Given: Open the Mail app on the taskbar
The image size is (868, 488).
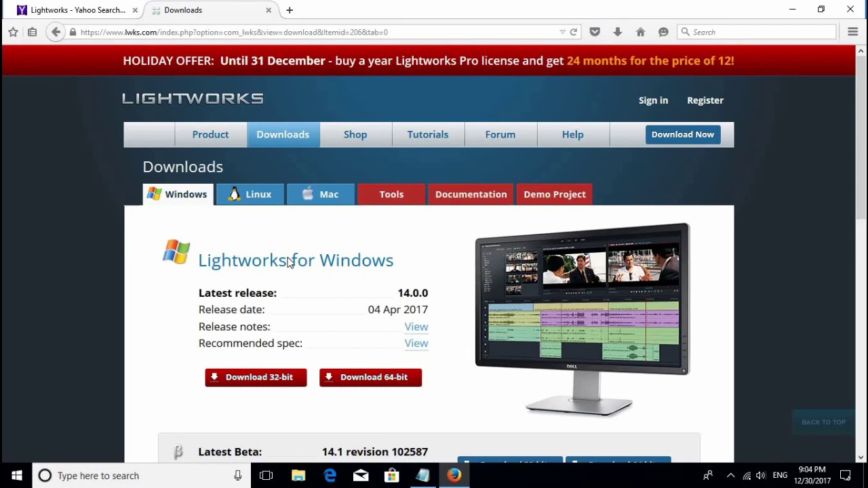Looking at the screenshot, I should coord(361,475).
